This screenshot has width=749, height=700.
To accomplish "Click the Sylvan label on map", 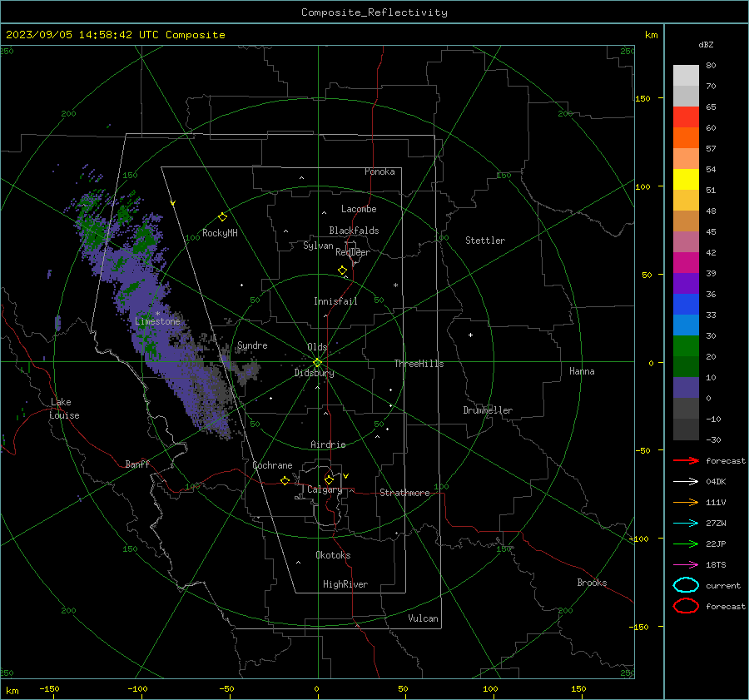I will pyautogui.click(x=318, y=246).
